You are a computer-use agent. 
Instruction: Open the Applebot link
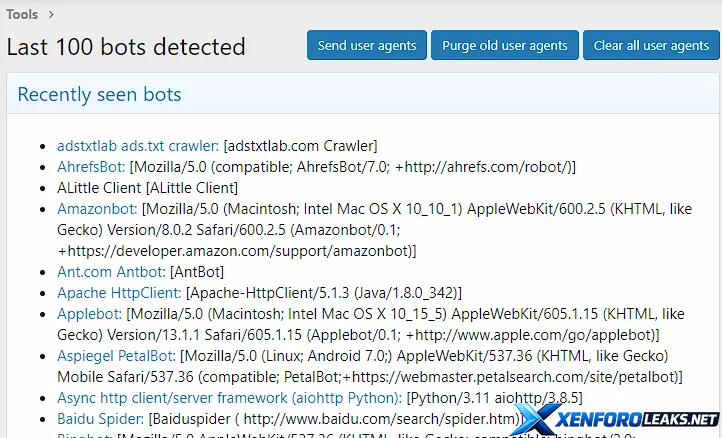pos(89,314)
